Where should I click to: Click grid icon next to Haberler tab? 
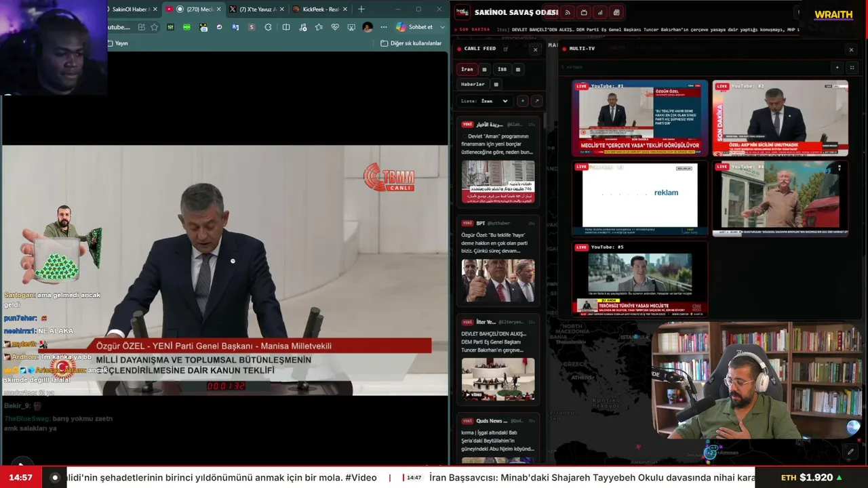pos(496,85)
